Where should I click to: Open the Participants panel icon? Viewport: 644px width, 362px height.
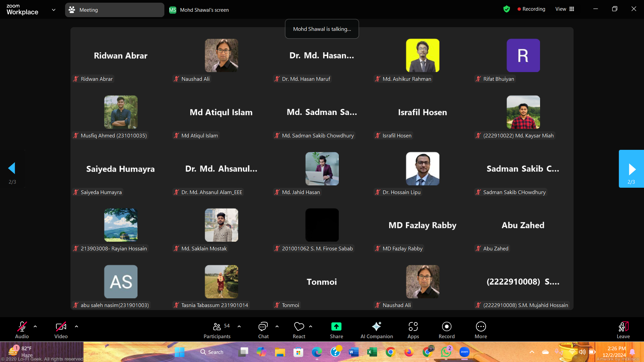point(217,327)
